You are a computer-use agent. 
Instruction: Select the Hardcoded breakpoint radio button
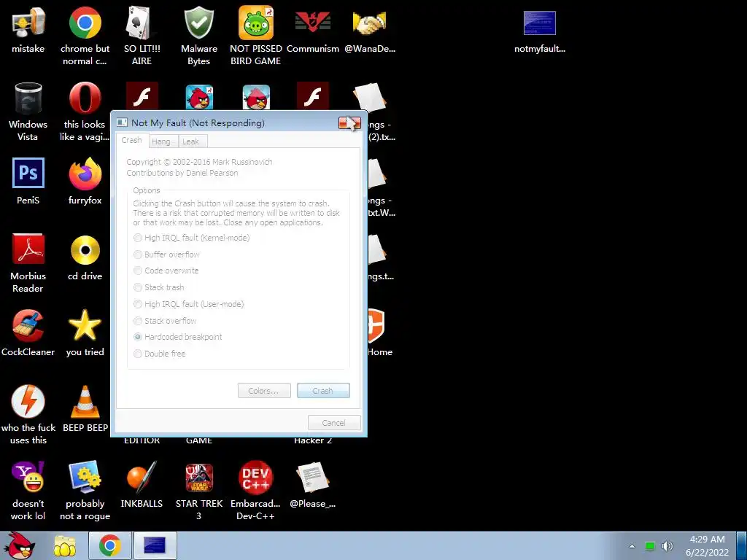click(x=178, y=337)
